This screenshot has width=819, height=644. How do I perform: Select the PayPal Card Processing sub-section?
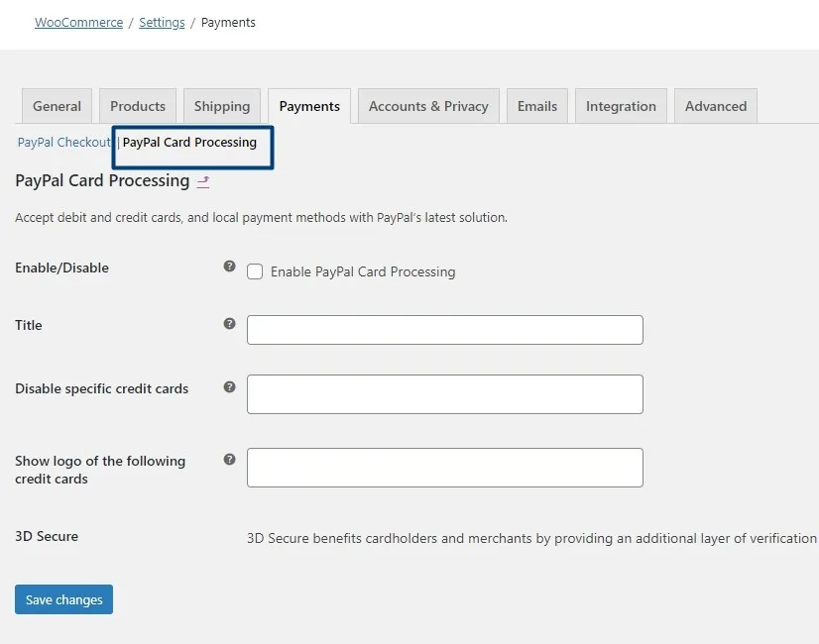(189, 142)
